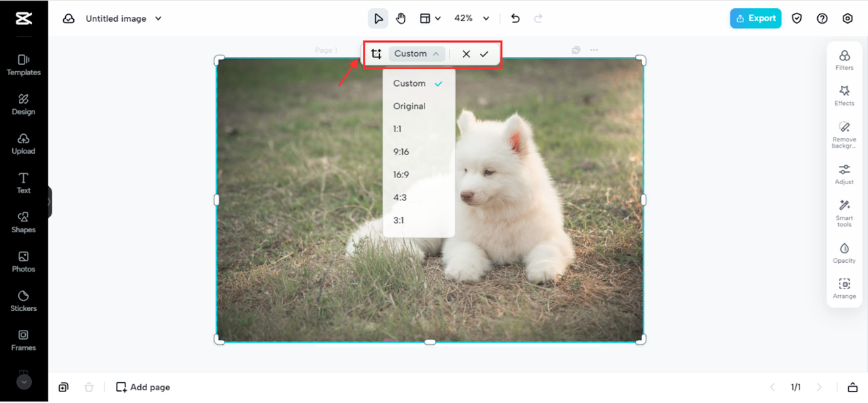Select Custom crop ratio option
This screenshot has height=403, width=868.
pyautogui.click(x=419, y=83)
